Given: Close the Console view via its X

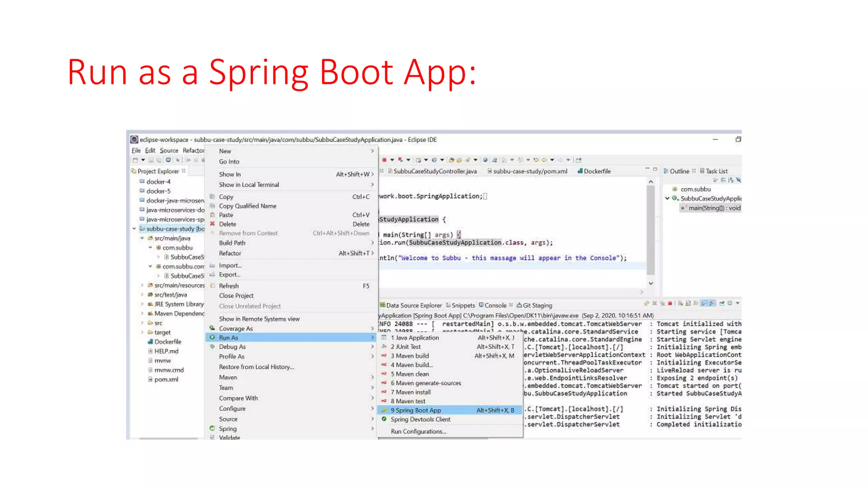Looking at the screenshot, I should coord(511,305).
